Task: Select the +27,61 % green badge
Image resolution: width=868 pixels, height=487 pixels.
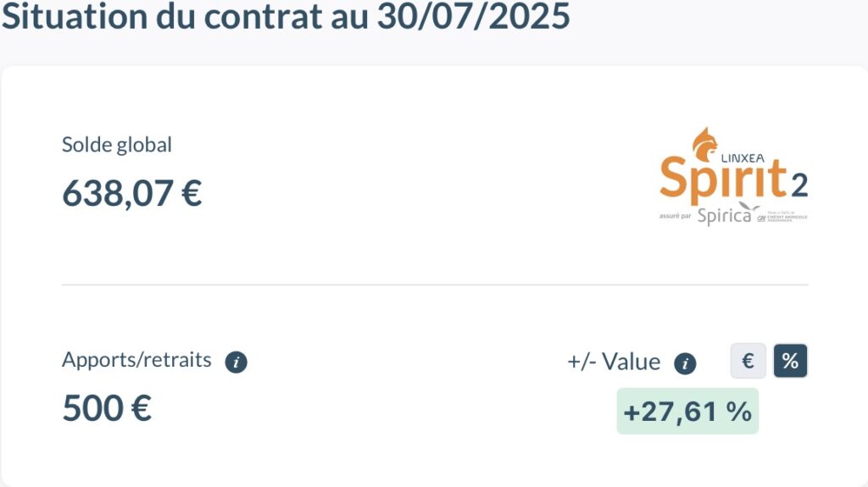Action: coord(687,411)
